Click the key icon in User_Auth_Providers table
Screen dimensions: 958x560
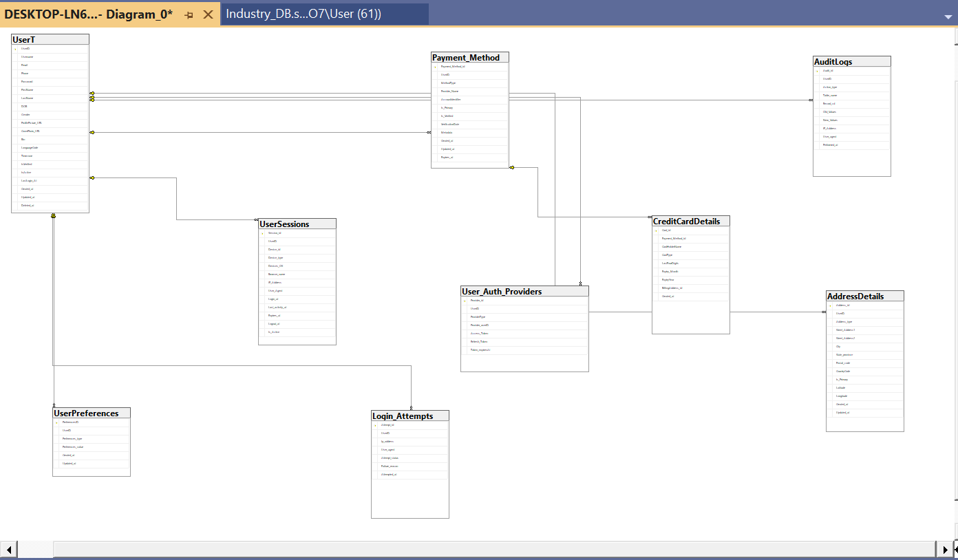[x=465, y=301]
